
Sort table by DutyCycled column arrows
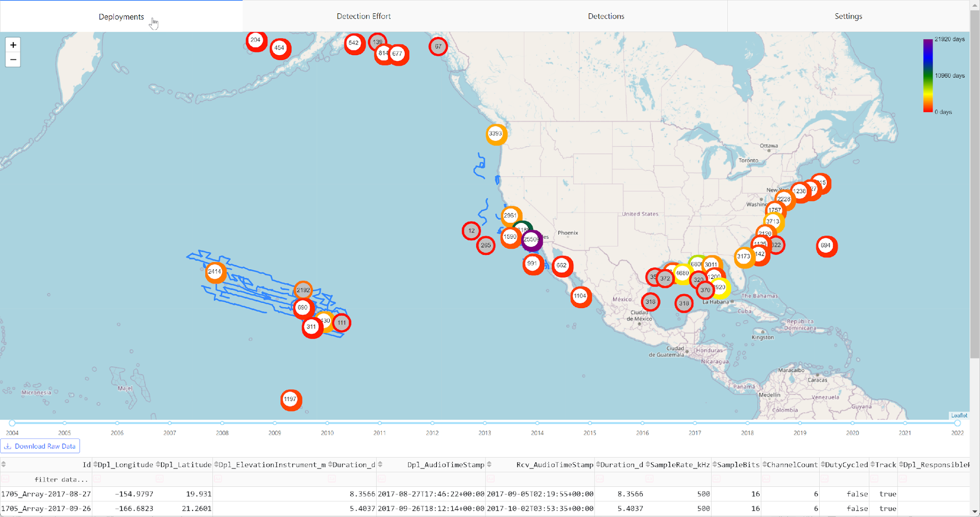point(823,464)
